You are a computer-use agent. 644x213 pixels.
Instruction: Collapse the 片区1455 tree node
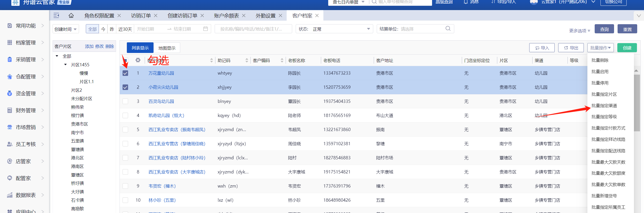65,65
